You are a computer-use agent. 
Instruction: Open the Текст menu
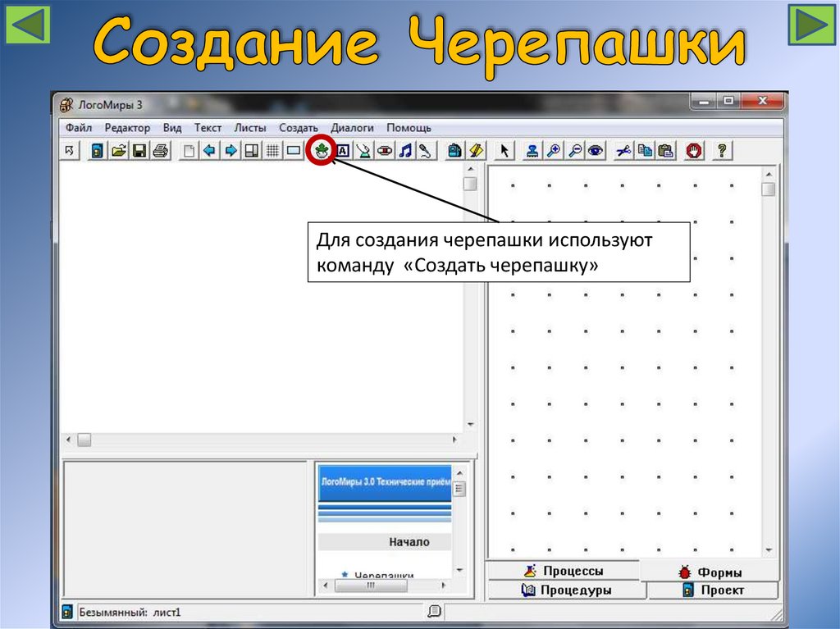point(208,127)
